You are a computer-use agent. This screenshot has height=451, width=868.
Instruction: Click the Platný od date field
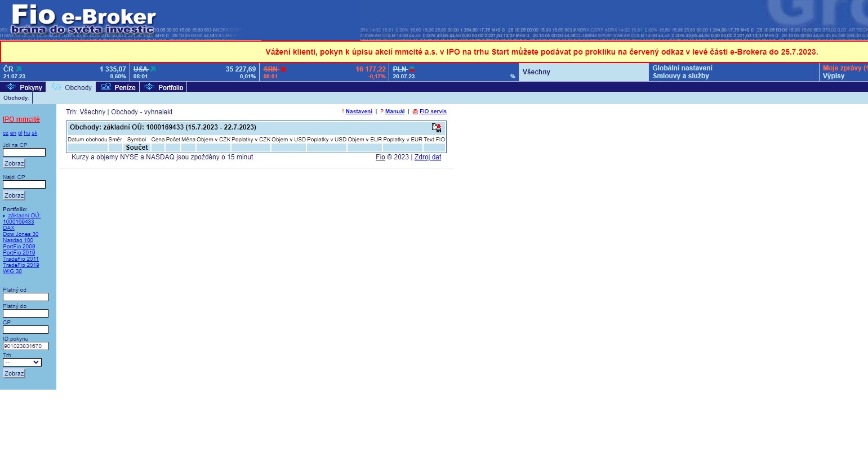pos(25,297)
